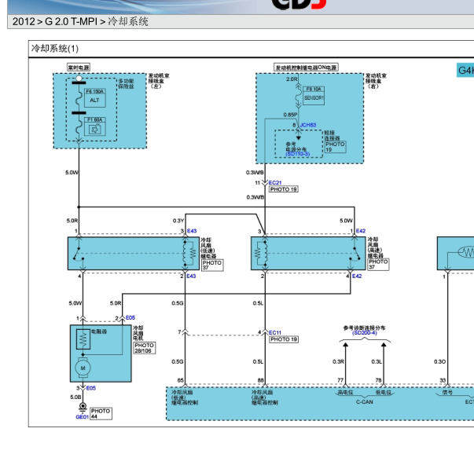Click the 发动机室接线盒(右) junction box label
The image size is (474, 476).
tap(376, 81)
